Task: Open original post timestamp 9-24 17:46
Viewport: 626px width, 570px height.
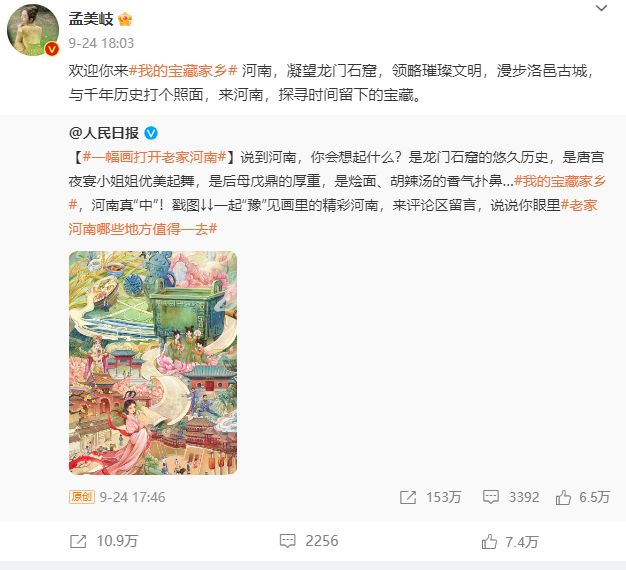Action: [132, 497]
